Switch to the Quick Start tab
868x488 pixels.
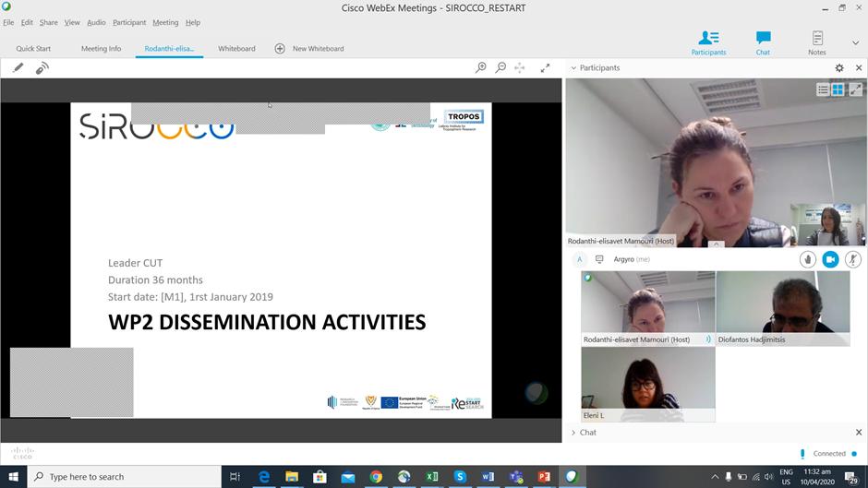pos(33,49)
